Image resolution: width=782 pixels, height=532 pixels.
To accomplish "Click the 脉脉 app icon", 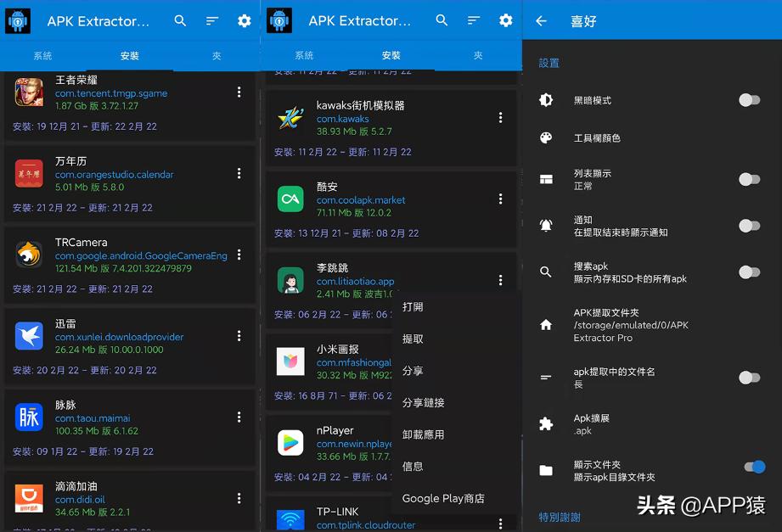I will [x=28, y=418].
